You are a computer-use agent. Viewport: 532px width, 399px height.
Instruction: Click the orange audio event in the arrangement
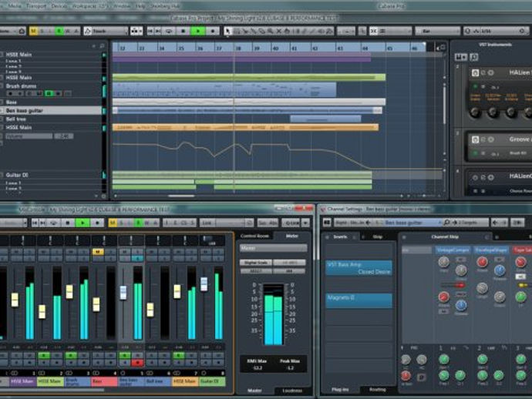tap(245, 127)
